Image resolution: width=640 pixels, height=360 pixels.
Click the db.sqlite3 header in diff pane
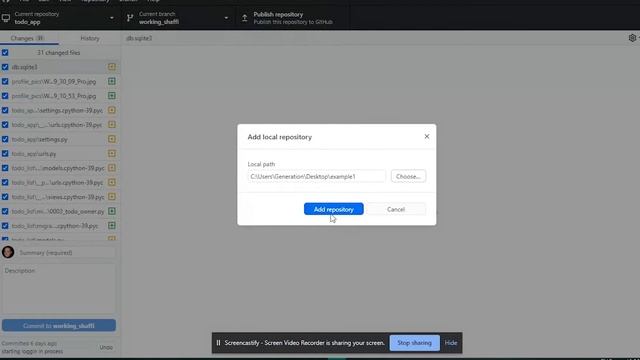click(x=139, y=38)
